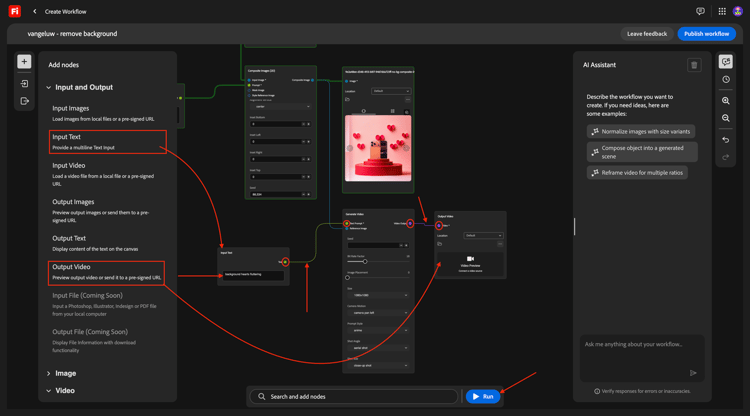Open the feedback chat icon in header
750x416 pixels.
coord(700,11)
